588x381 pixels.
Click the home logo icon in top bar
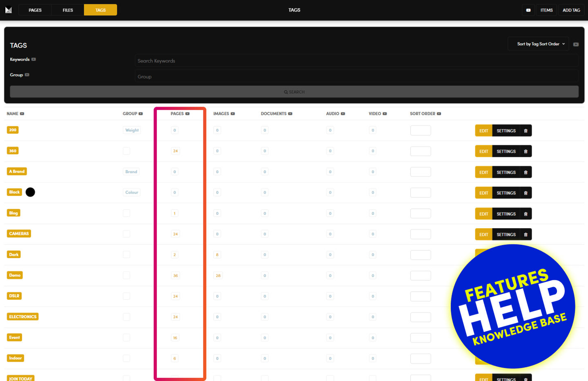click(9, 10)
